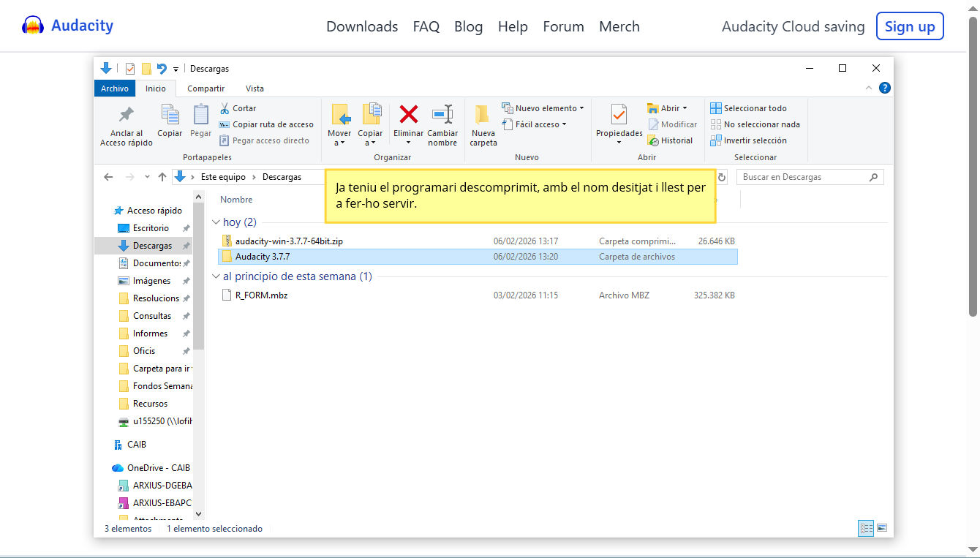Click Anclar al Acceso rápido pin icon
The image size is (980, 558).
click(127, 115)
